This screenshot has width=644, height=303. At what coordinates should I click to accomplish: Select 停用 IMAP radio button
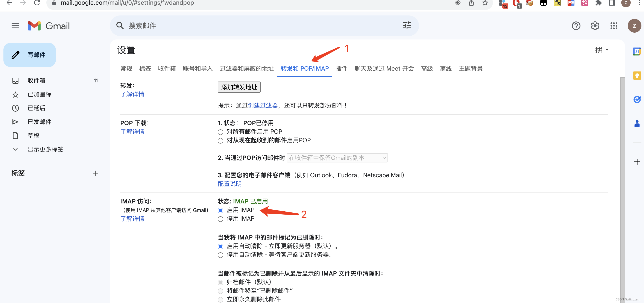tap(220, 219)
